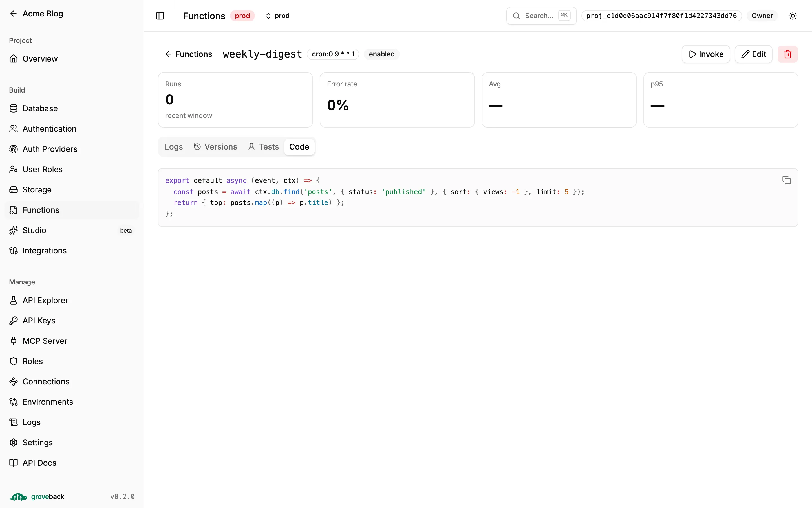Click the project ID badge
The height and width of the screenshot is (508, 812).
point(661,16)
